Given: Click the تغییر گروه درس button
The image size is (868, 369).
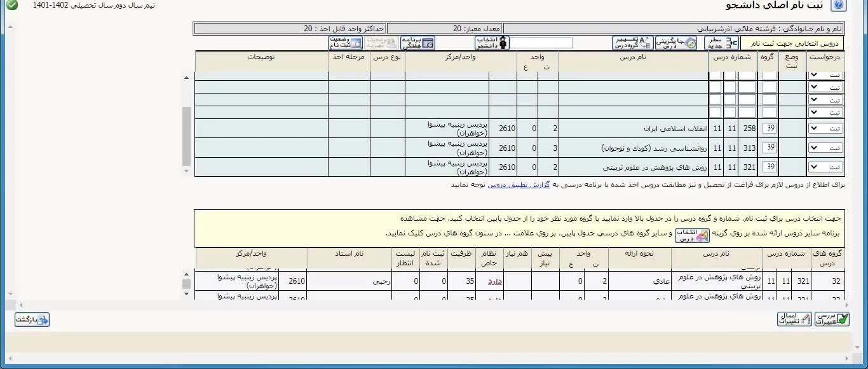Looking at the screenshot, I should click(x=633, y=43).
